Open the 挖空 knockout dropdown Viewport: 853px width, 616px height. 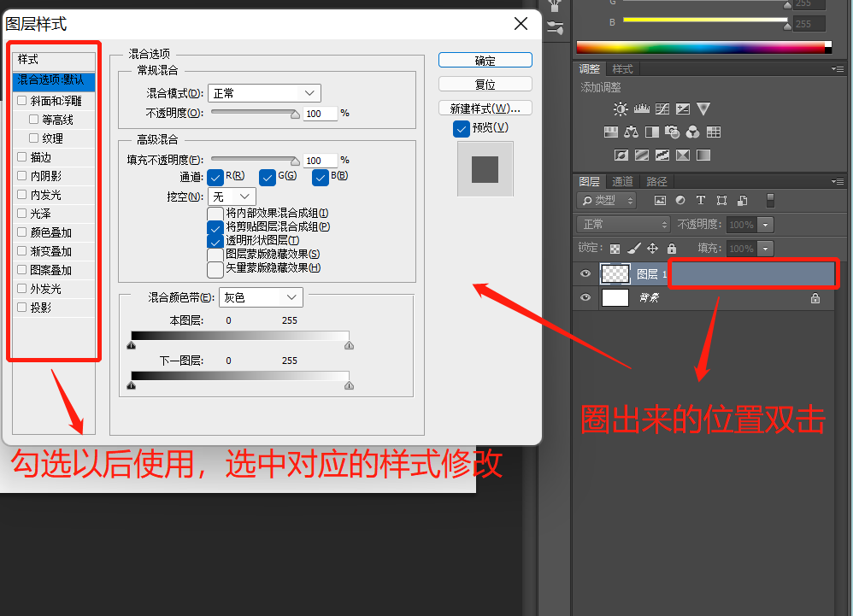(x=232, y=197)
